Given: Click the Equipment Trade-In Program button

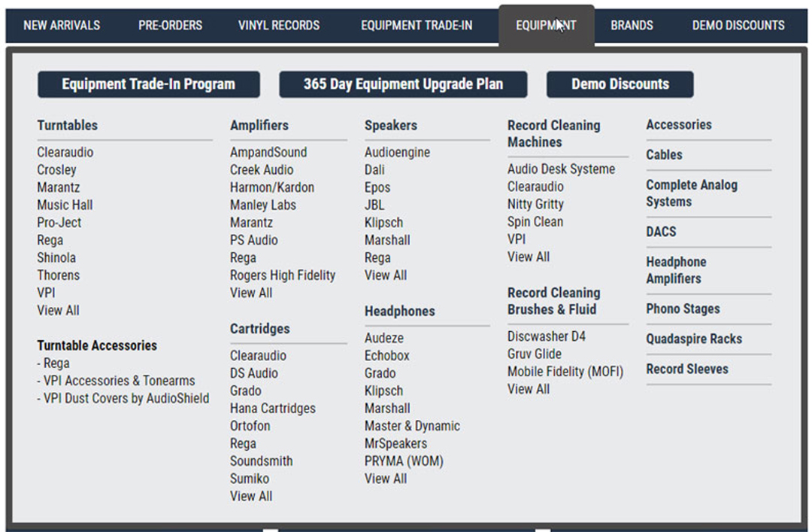Looking at the screenshot, I should pos(149,84).
